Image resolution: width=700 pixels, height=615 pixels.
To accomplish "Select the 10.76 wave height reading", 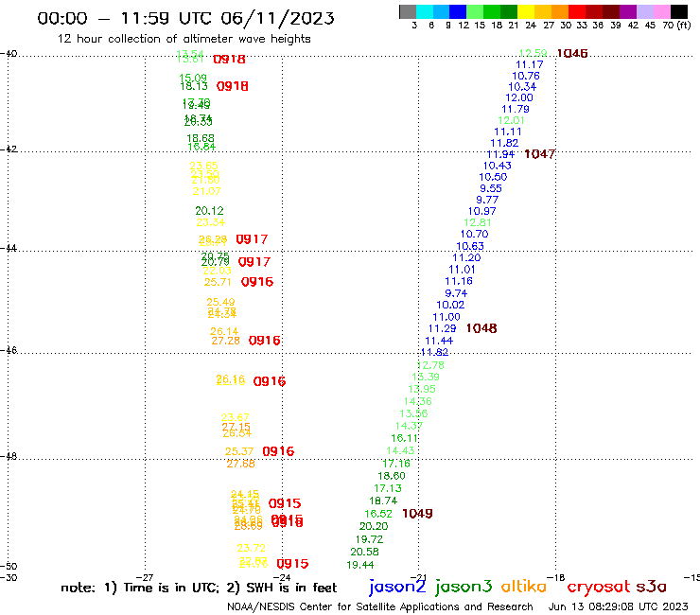I will click(x=526, y=76).
